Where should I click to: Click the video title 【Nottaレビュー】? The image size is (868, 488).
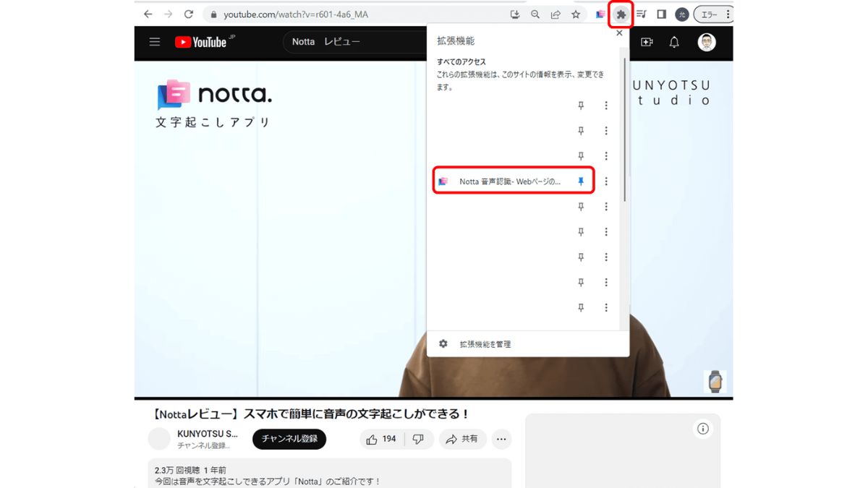312,414
